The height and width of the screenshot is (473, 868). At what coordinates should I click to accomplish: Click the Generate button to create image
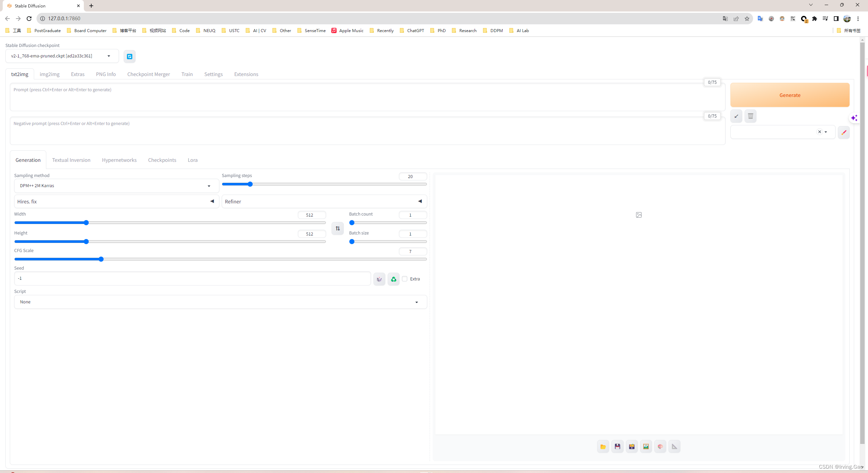tap(790, 95)
